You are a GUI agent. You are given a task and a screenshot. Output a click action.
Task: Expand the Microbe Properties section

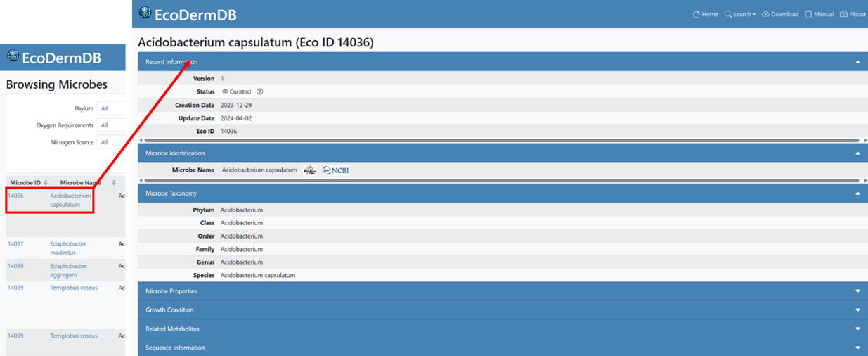(x=857, y=291)
